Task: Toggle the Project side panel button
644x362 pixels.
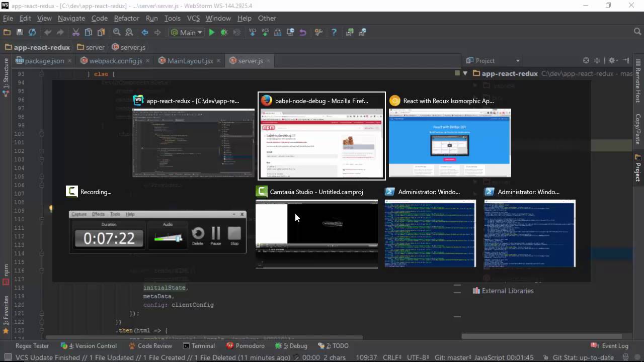Action: (x=638, y=168)
